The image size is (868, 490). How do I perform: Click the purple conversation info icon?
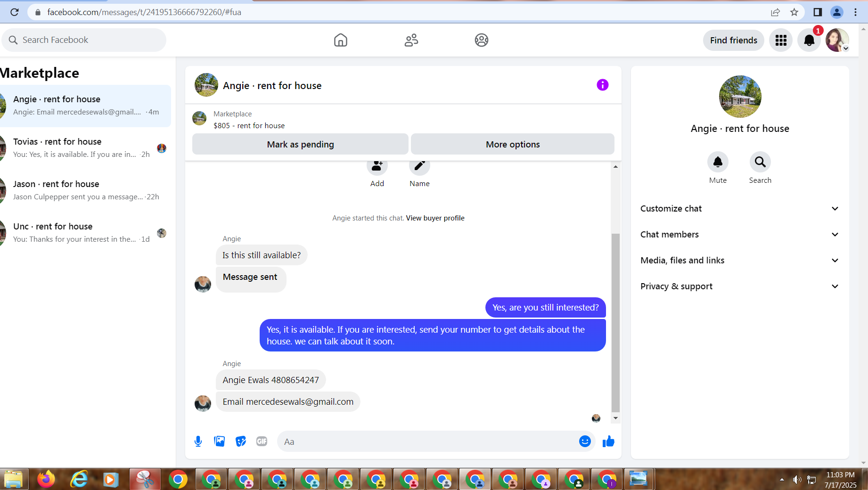(x=602, y=85)
